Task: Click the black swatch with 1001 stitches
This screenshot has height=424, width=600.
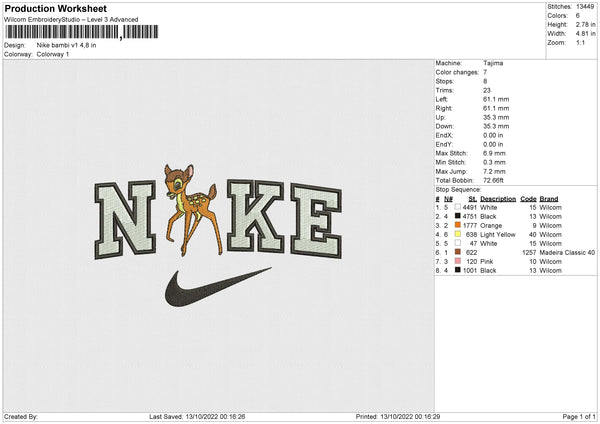Action: (x=458, y=270)
